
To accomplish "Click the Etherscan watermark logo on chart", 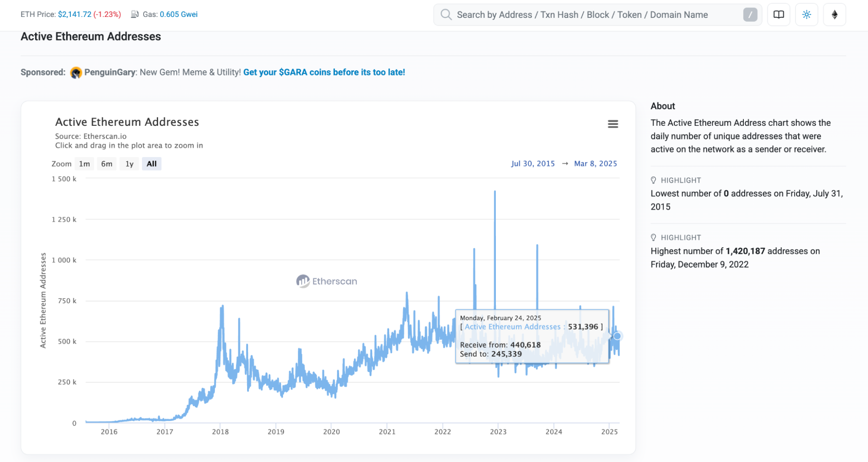I will pyautogui.click(x=326, y=281).
